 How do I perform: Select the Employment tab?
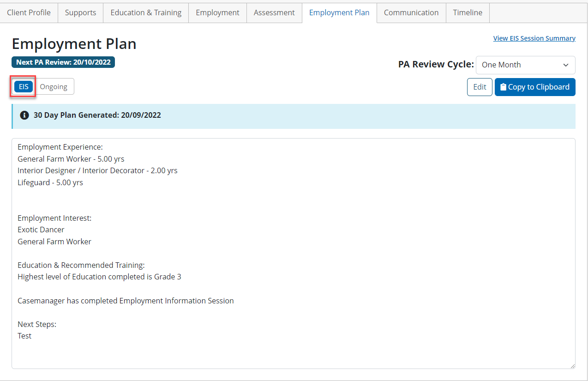[217, 13]
